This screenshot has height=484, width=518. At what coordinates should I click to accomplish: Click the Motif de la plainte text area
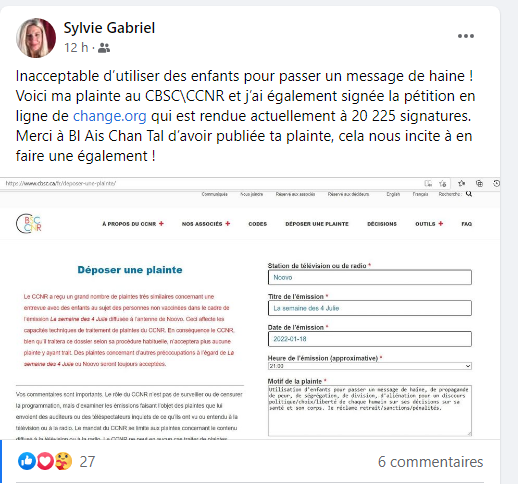coord(370,411)
